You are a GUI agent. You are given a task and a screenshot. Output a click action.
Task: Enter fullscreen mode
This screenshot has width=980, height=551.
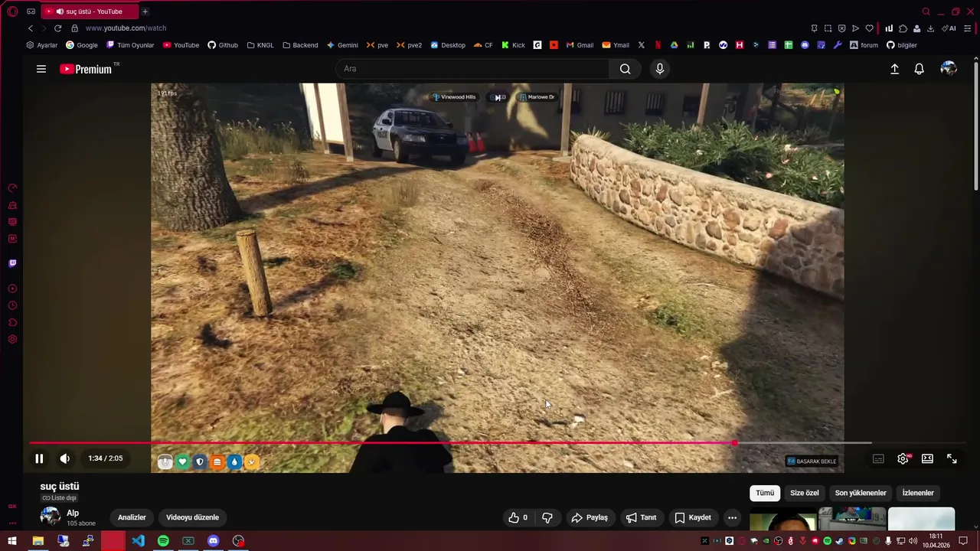click(x=952, y=458)
